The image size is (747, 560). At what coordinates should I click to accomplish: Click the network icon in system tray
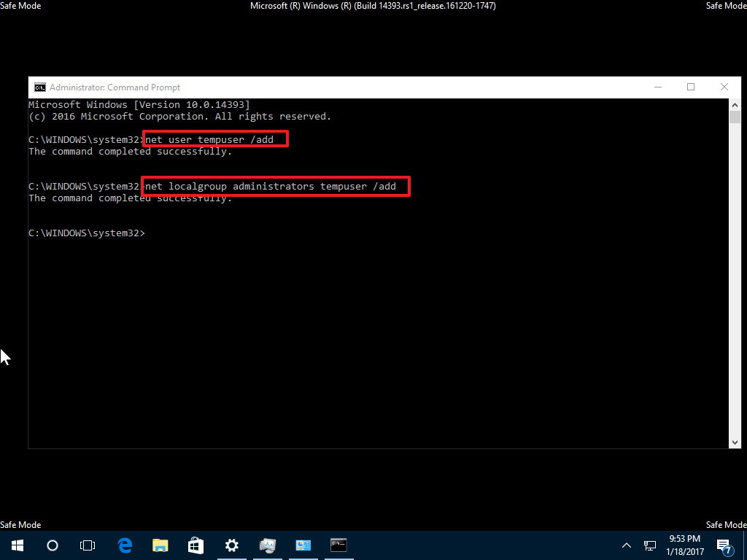pyautogui.click(x=649, y=545)
